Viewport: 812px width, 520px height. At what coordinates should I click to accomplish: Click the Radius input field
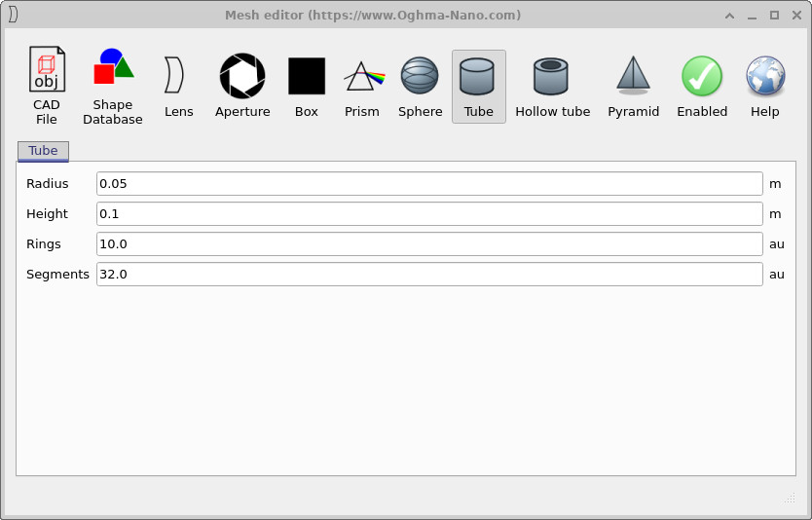click(x=429, y=184)
